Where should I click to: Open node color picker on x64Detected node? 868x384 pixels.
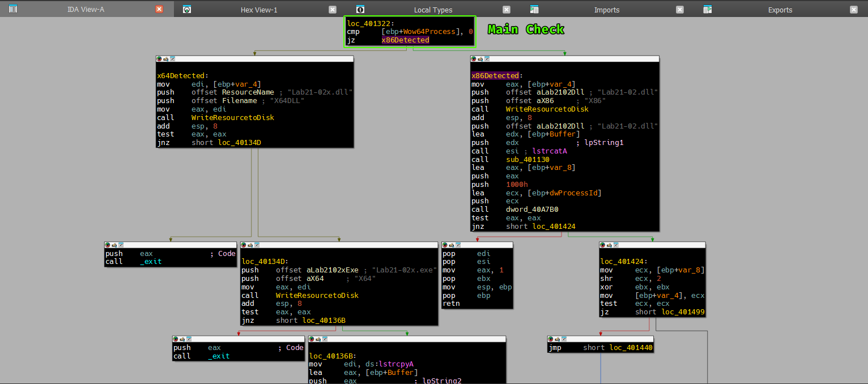[x=160, y=59]
